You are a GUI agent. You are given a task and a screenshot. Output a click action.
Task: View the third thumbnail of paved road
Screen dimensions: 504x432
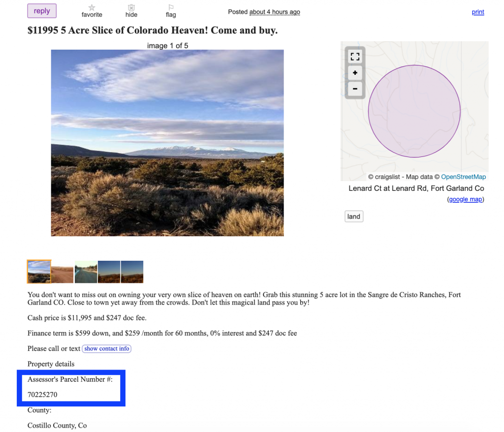(x=86, y=272)
